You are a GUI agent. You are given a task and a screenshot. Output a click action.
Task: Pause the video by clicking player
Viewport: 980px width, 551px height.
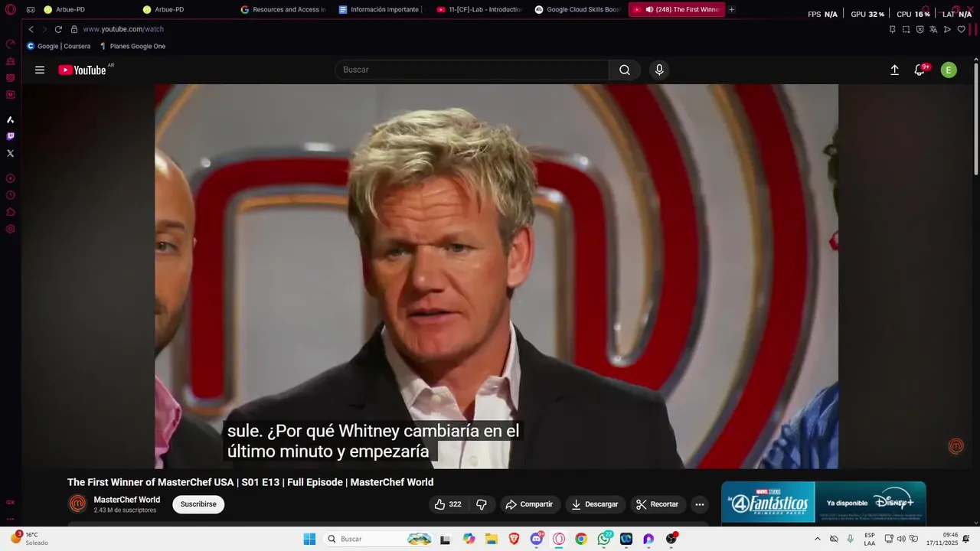coord(496,276)
